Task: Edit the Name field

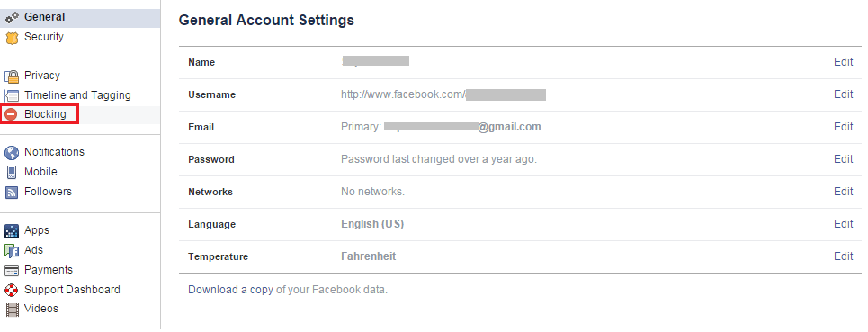Action: (843, 62)
